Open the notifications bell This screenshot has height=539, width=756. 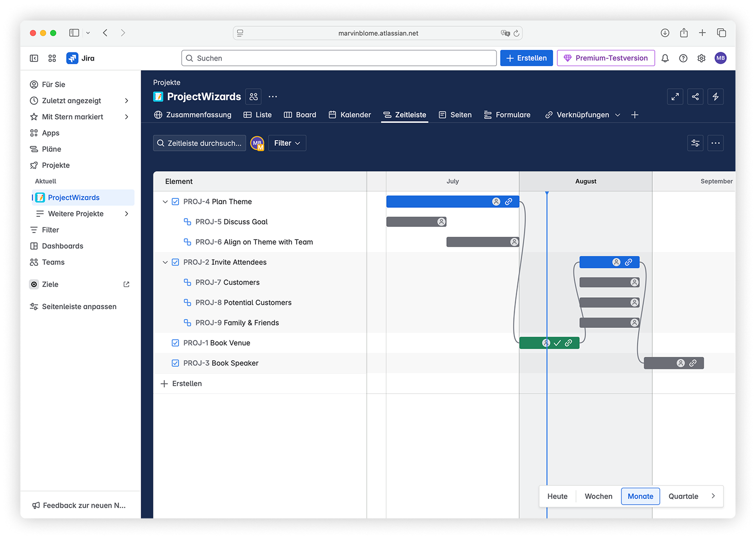665,58
